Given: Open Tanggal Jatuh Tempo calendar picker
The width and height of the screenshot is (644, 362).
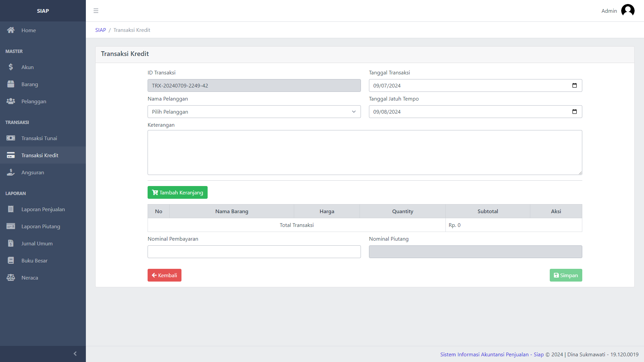Looking at the screenshot, I should coord(574,112).
